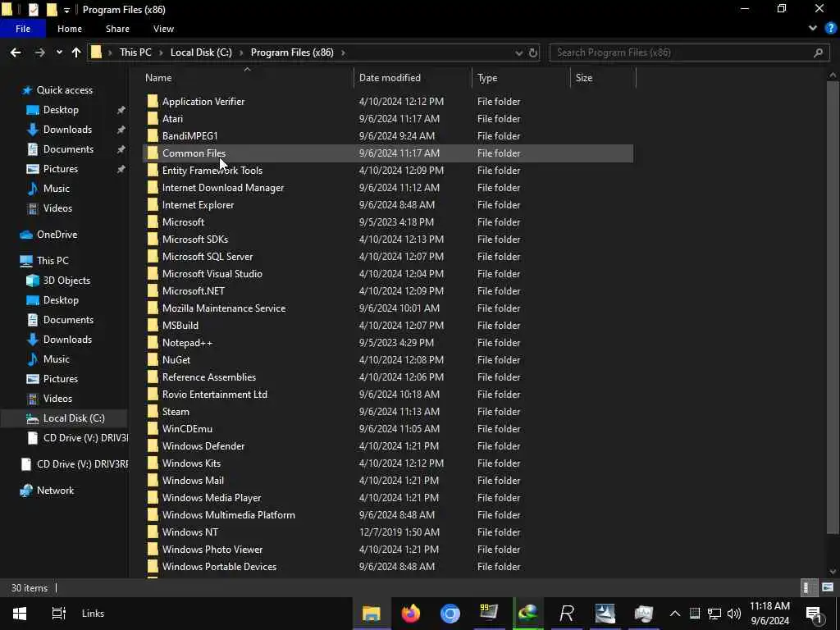
Task: Open Firefox from the taskbar
Action: click(x=410, y=614)
